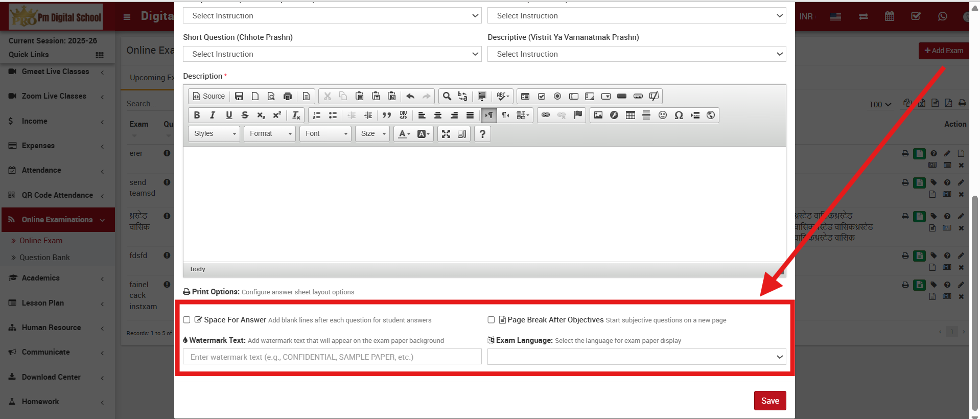Open Question Bank from sidebar
Screen dimensions: 980x419
pyautogui.click(x=44, y=258)
